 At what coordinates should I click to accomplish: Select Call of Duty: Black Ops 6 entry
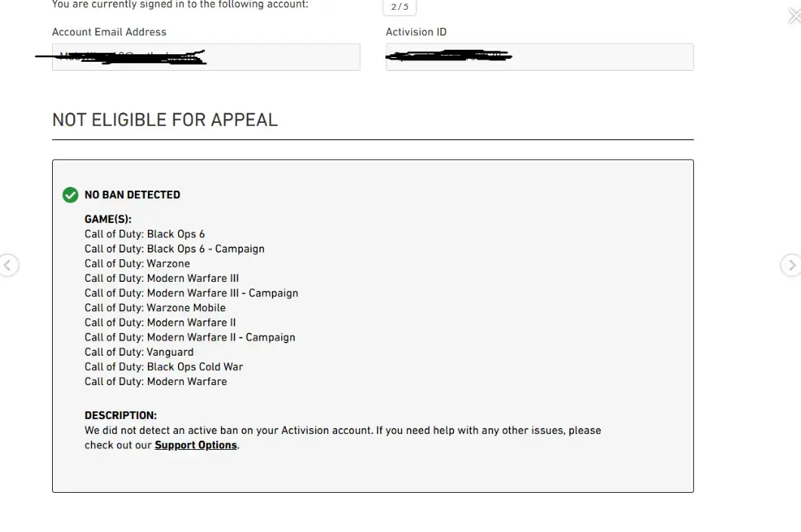coord(145,234)
